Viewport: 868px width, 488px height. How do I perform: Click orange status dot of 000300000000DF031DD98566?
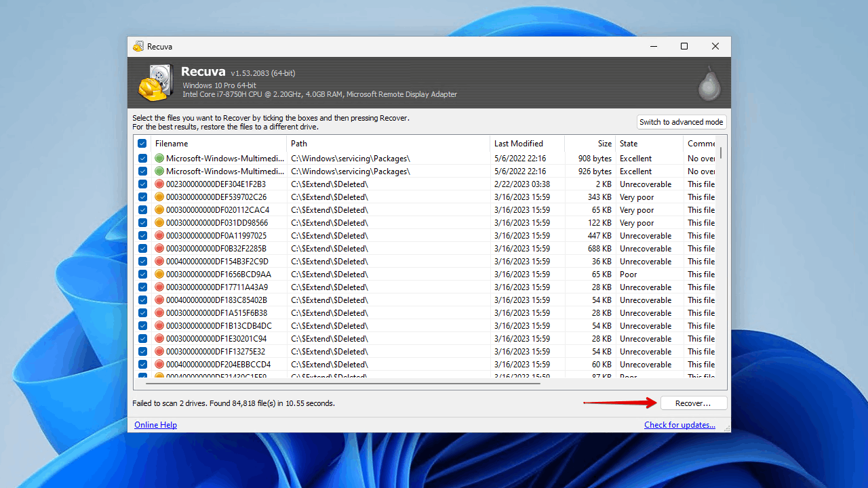tap(159, 223)
